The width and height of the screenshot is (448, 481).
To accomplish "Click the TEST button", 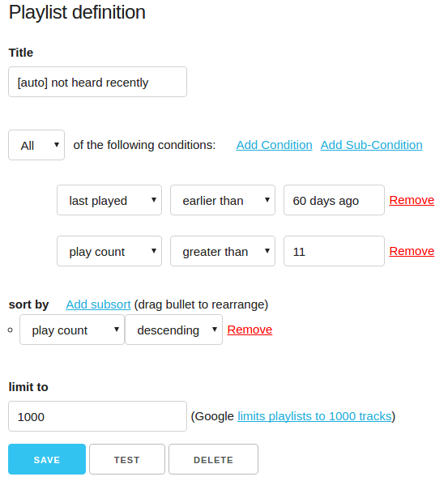I will point(127,459).
